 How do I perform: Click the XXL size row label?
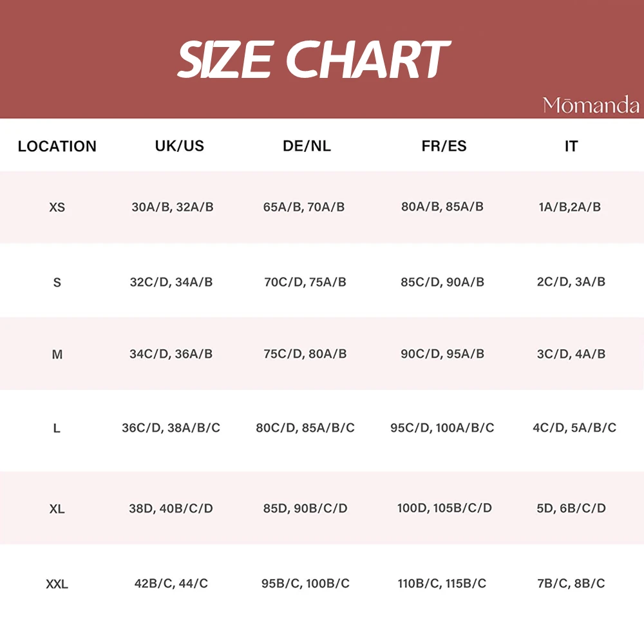click(x=57, y=584)
